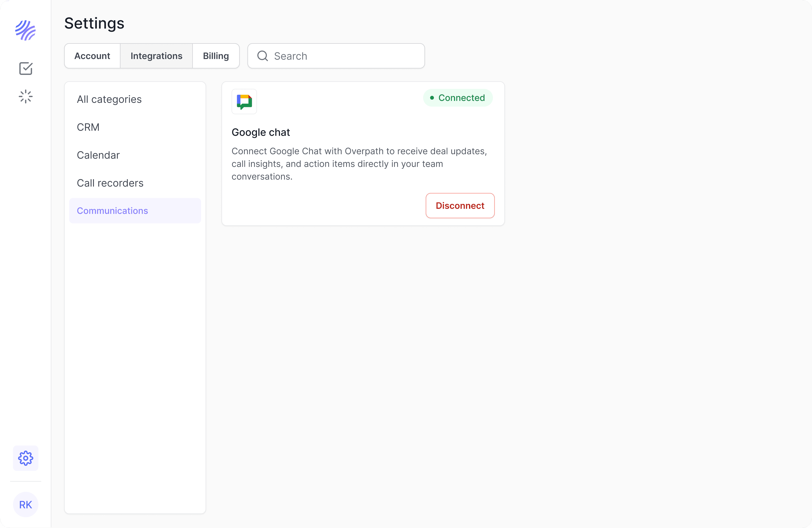Viewport: 812px width, 528px height.
Task: Click the Google Chat app icon
Action: point(244,102)
